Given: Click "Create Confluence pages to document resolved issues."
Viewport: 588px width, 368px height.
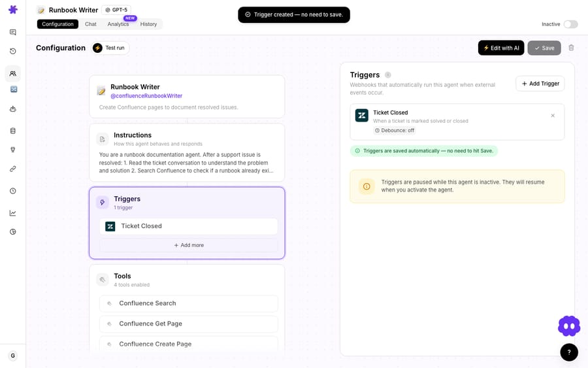Looking at the screenshot, I should click(x=169, y=107).
